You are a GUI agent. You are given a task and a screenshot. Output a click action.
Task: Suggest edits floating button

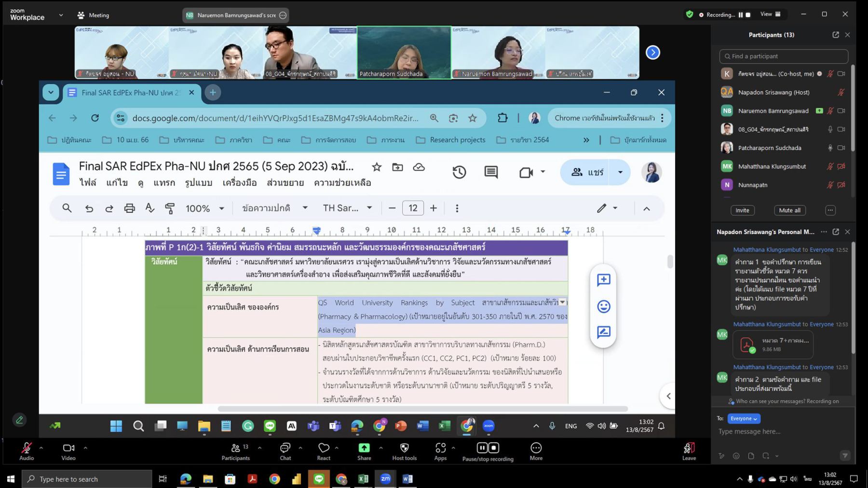[x=603, y=332]
